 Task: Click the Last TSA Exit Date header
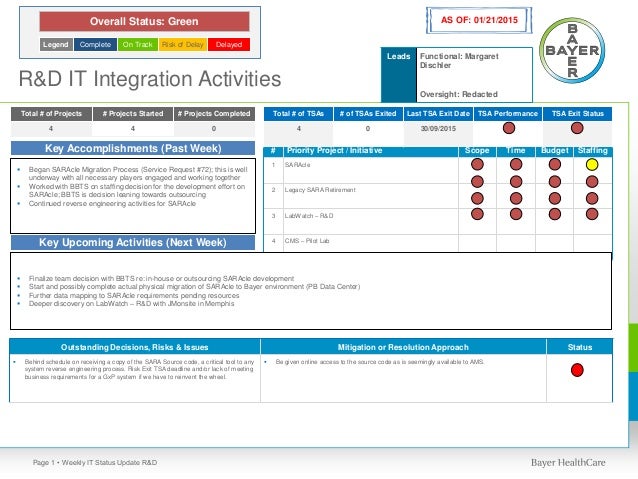(x=438, y=114)
